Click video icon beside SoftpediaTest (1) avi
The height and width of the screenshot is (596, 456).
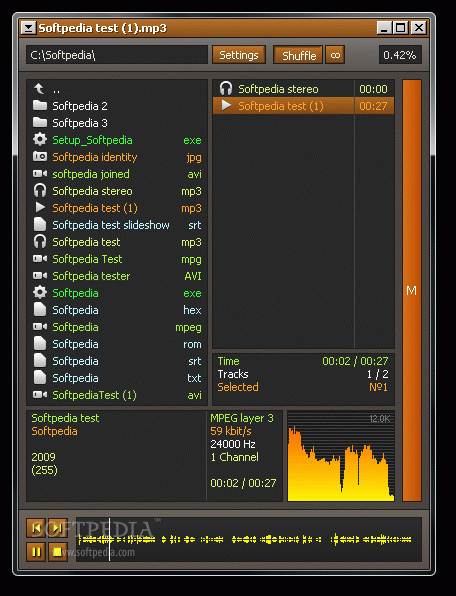(40, 395)
